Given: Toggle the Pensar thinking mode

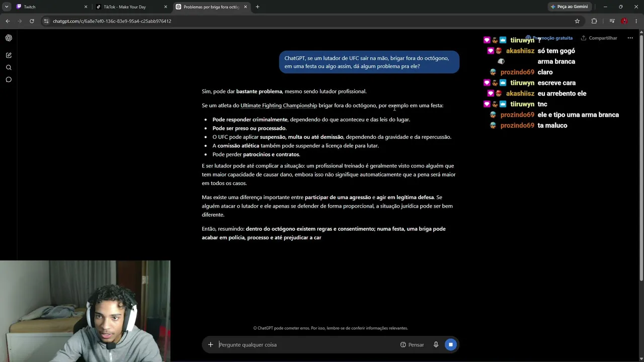Looking at the screenshot, I should (x=412, y=344).
